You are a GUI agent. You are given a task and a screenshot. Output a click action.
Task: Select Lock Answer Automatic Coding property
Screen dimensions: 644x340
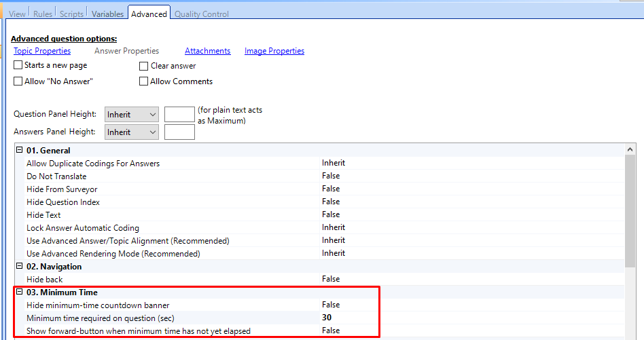pyautogui.click(x=325, y=227)
